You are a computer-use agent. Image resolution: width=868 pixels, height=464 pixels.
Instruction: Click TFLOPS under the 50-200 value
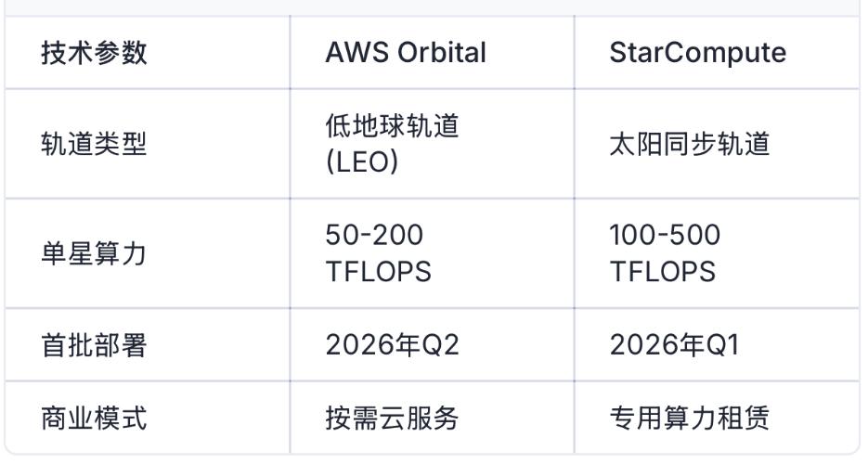tap(378, 272)
